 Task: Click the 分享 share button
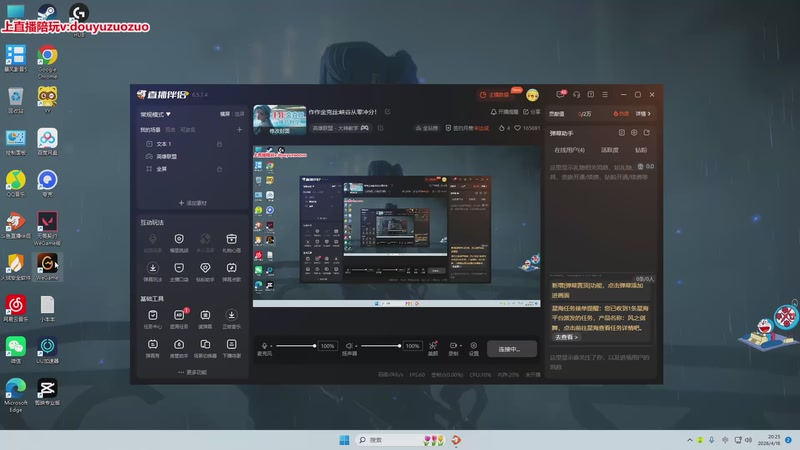coord(532,112)
